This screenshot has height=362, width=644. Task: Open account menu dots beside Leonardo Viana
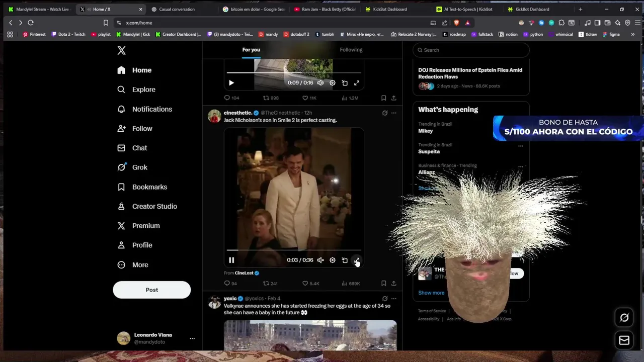[192, 339]
